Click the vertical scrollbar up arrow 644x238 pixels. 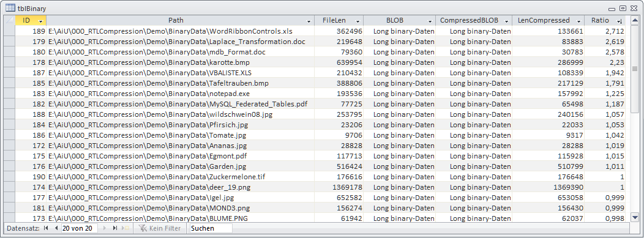tap(635, 20)
